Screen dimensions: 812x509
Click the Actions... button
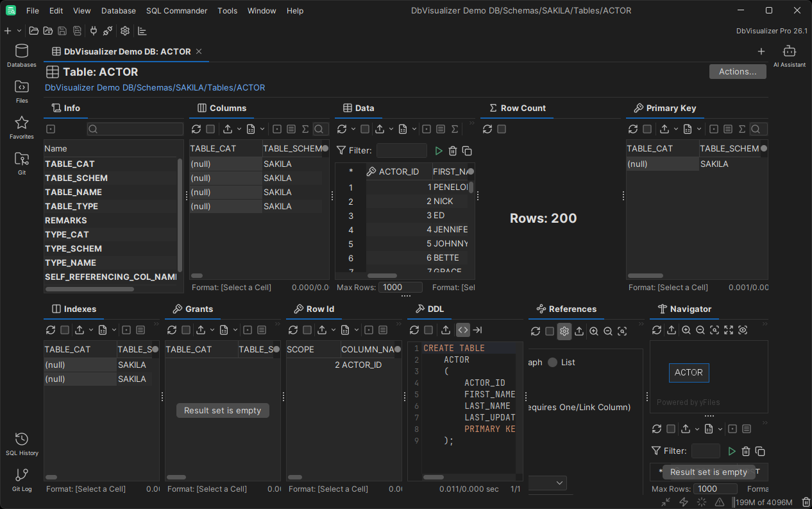coord(738,71)
